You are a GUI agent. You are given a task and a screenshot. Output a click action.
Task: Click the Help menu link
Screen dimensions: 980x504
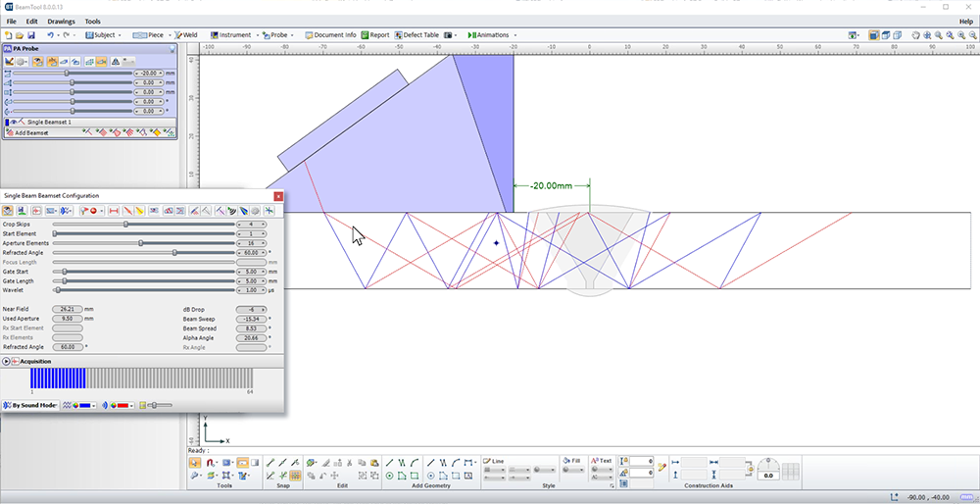[965, 21]
